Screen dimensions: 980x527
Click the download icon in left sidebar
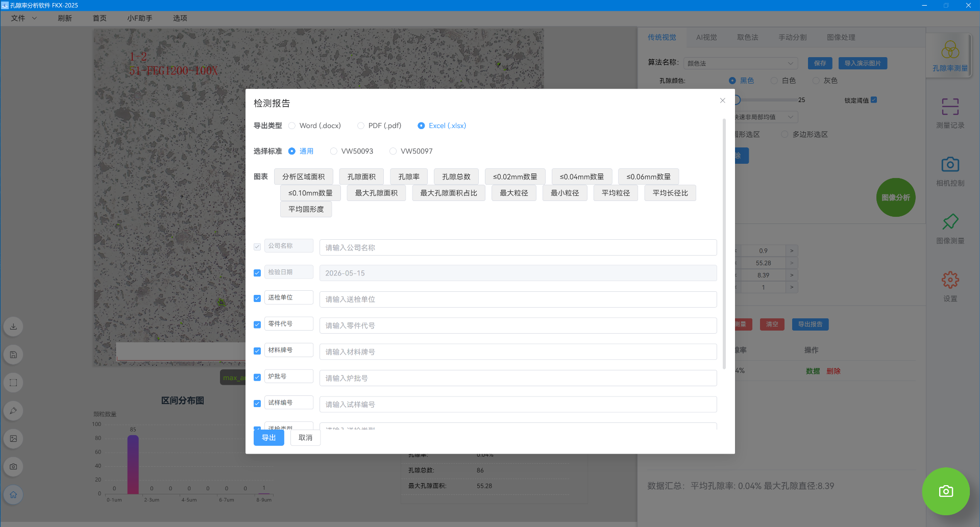click(x=14, y=327)
